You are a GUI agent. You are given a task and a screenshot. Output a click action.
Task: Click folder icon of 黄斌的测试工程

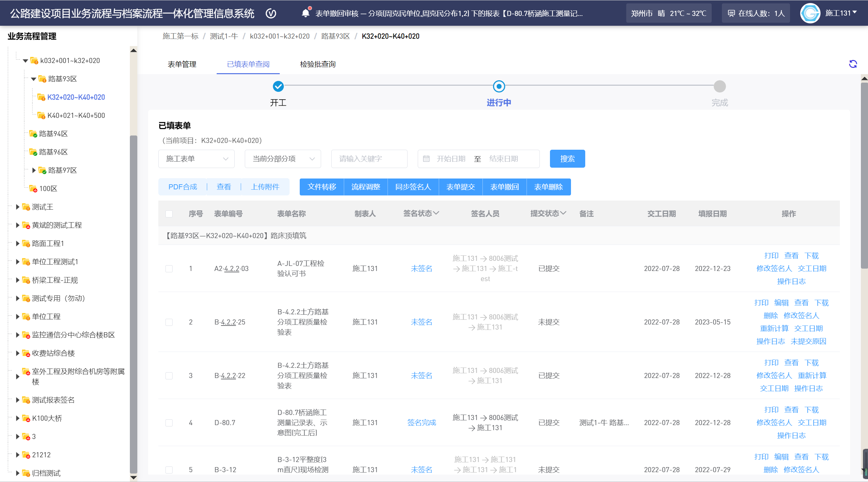pos(26,225)
